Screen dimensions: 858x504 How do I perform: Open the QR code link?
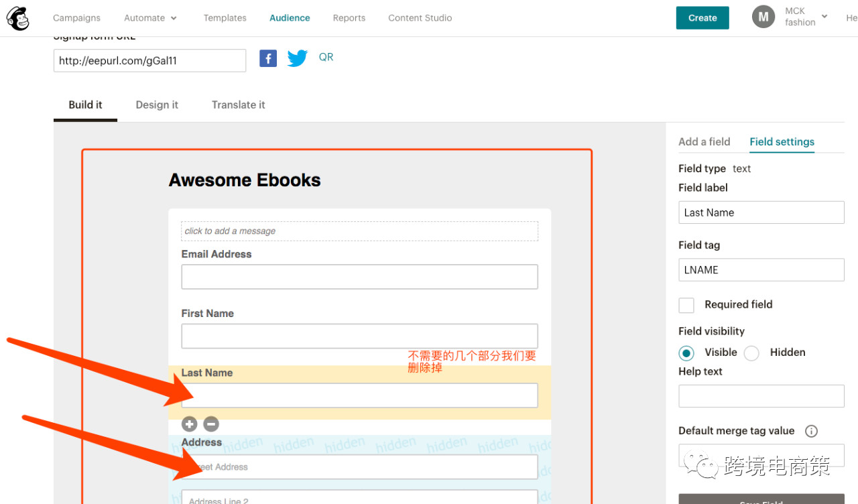pos(326,58)
